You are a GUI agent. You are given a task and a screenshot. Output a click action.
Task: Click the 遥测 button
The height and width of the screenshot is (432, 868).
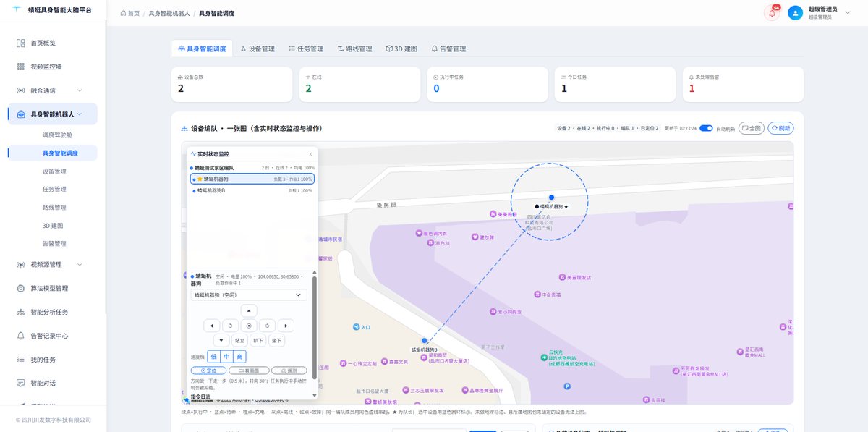pyautogui.click(x=289, y=370)
